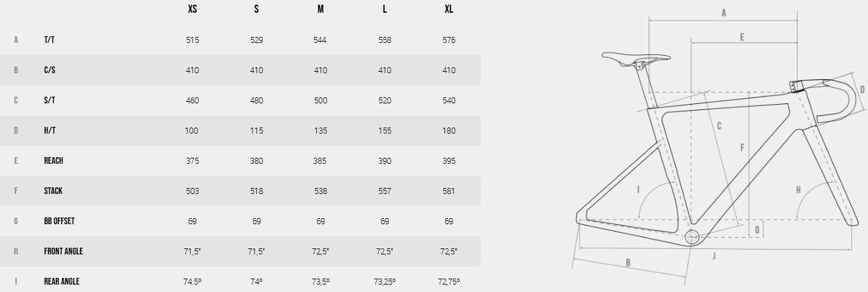Image resolution: width=868 pixels, height=292 pixels.
Task: Click the bottom bracket circle in diagram
Action: (693, 236)
